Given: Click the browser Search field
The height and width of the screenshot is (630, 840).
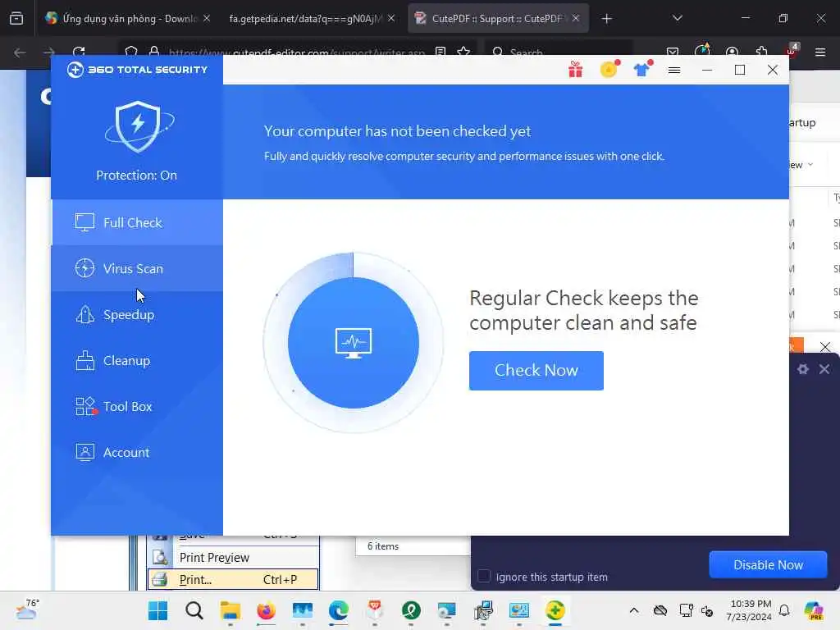Looking at the screenshot, I should click(x=559, y=52).
